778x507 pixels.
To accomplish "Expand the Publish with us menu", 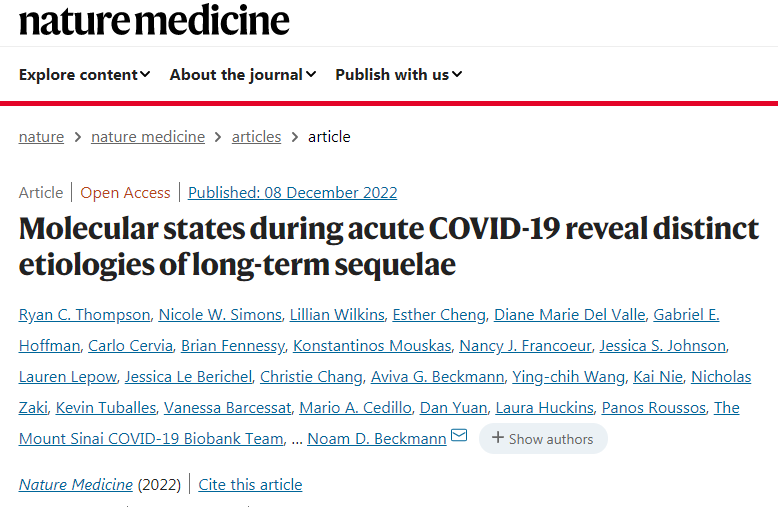I will [x=398, y=74].
